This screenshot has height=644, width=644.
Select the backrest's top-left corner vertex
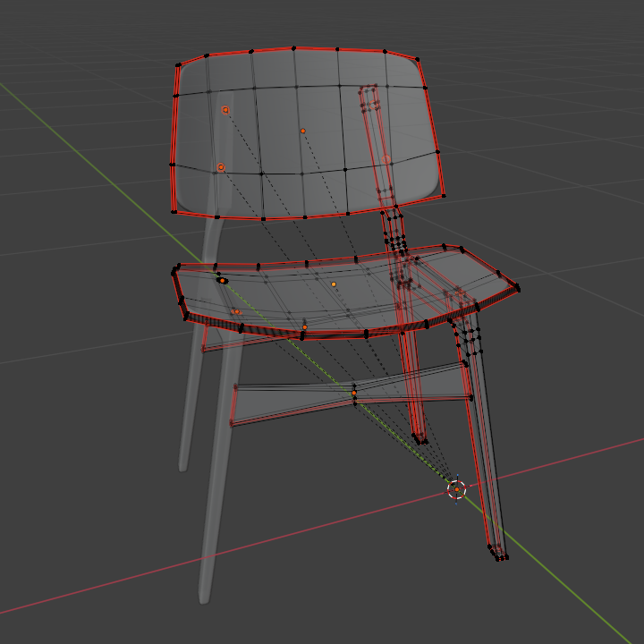coord(178,64)
